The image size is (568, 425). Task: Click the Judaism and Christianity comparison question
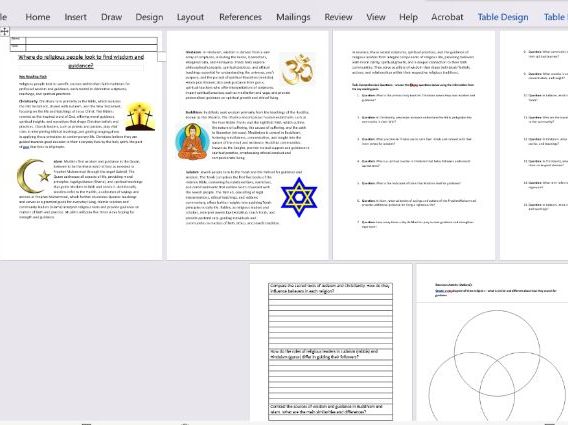[x=330, y=288]
